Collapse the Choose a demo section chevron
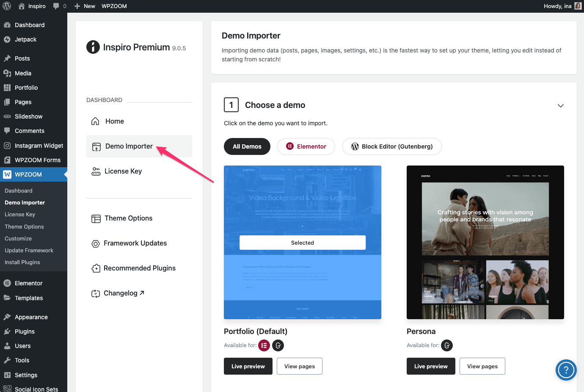The height and width of the screenshot is (392, 584). point(560,105)
